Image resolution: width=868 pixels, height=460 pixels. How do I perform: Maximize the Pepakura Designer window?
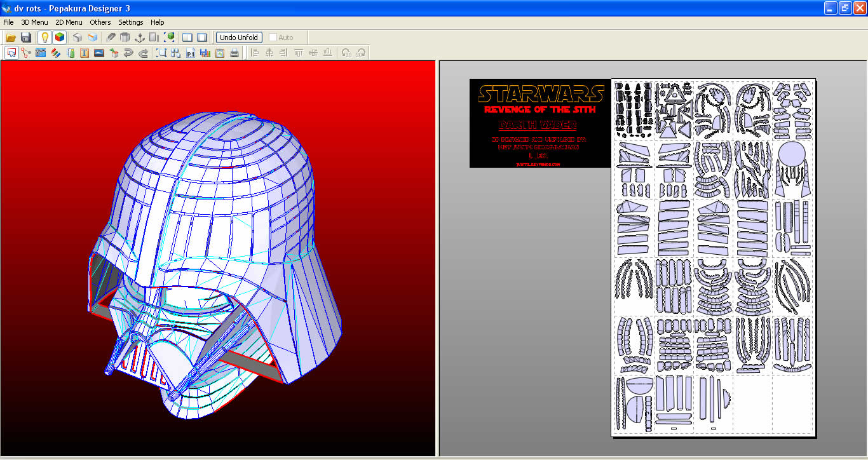(845, 8)
